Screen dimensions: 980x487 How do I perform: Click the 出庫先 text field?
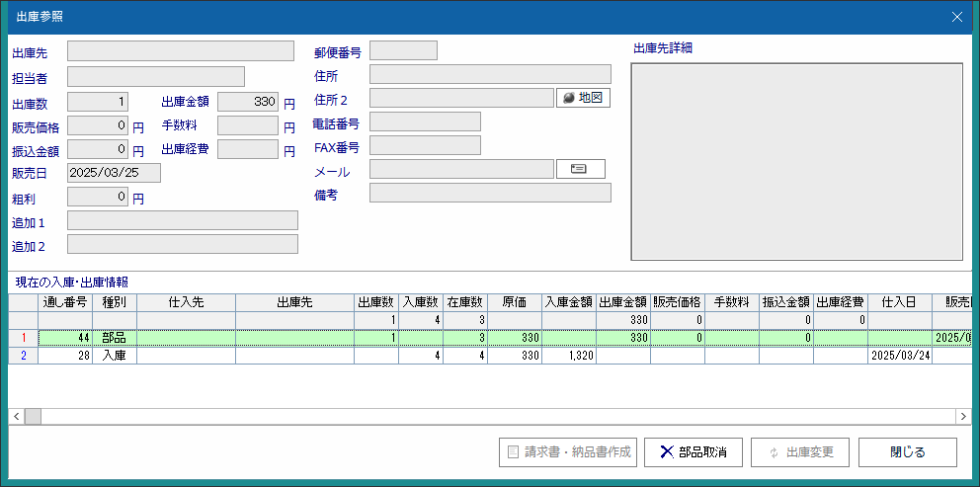point(181,51)
